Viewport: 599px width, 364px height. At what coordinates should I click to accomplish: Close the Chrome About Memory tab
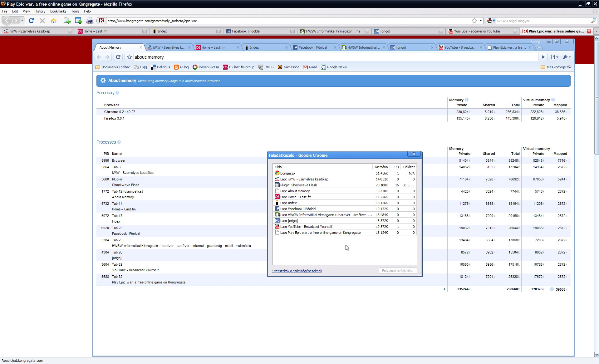(x=140, y=47)
